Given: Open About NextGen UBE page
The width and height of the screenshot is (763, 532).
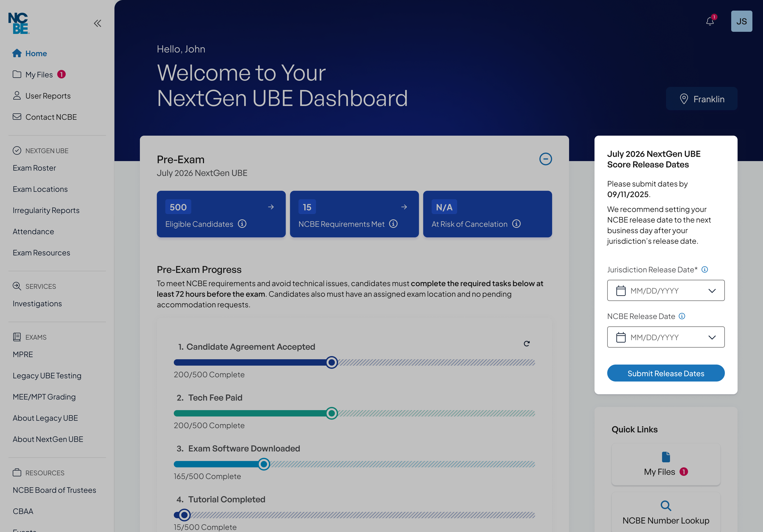Looking at the screenshot, I should pos(48,439).
